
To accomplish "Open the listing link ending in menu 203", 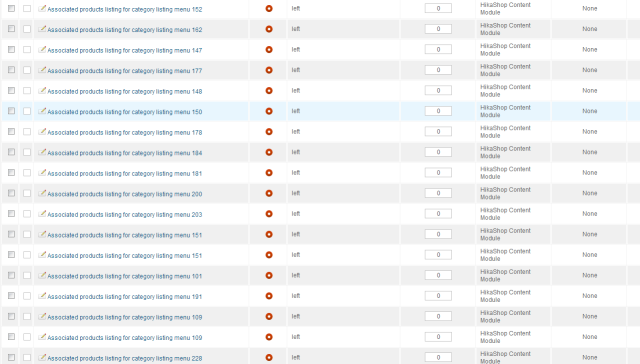I will (x=125, y=215).
